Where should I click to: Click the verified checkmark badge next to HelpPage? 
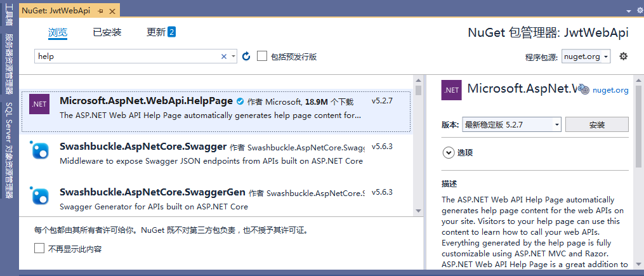pos(240,101)
